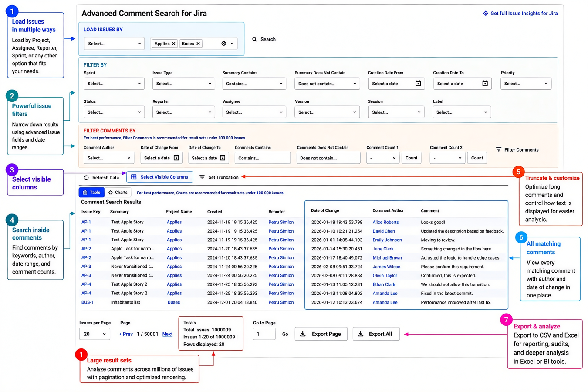Click comment 'Fixed in the latest commit.'
The image size is (588, 392).
pos(447,293)
